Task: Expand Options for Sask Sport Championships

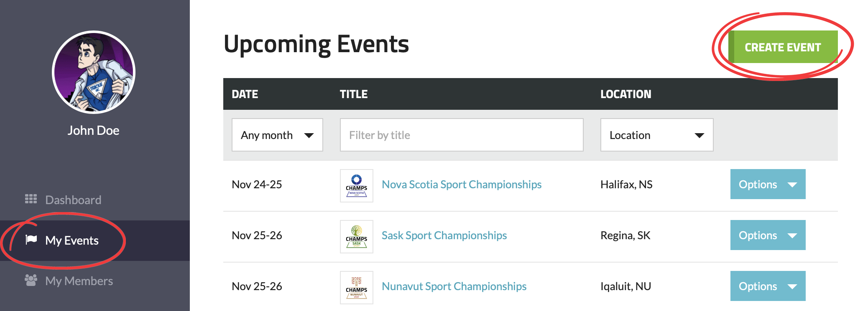Action: pyautogui.click(x=768, y=235)
